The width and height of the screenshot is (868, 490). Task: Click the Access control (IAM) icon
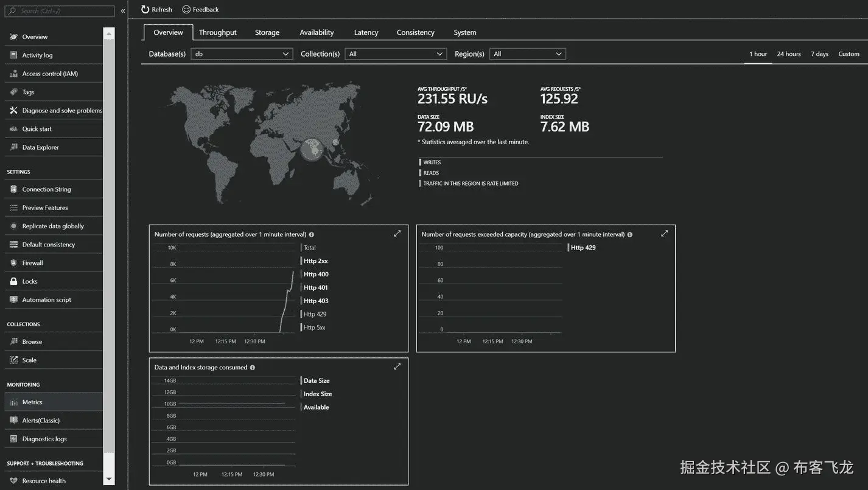pyautogui.click(x=13, y=74)
